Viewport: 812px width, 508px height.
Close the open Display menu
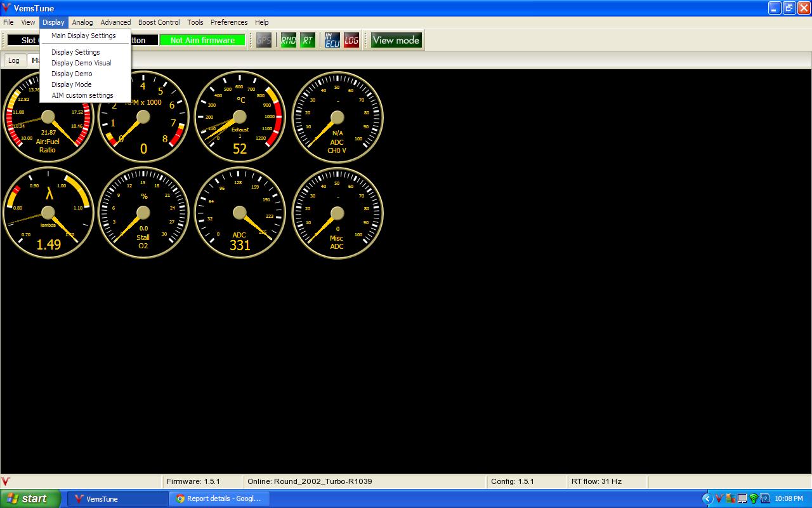[53, 22]
